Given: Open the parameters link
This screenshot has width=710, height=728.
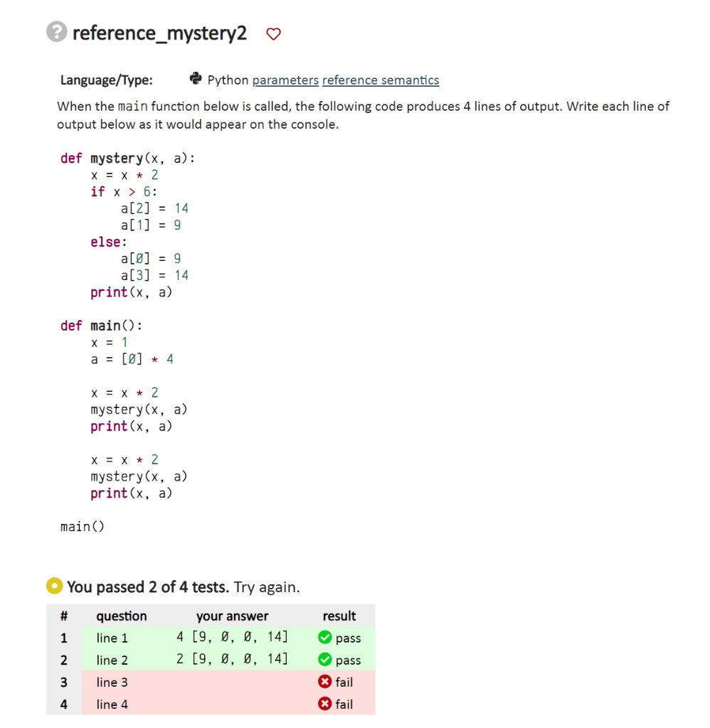Looking at the screenshot, I should (x=285, y=80).
